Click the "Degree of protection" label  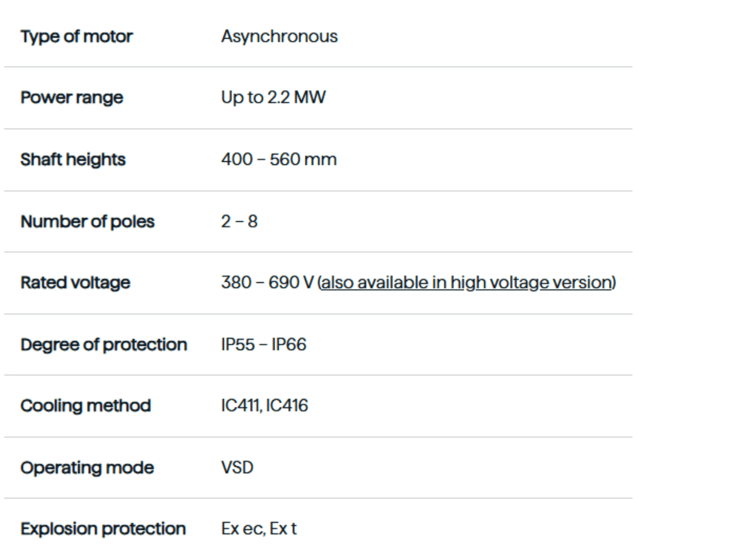point(104,345)
